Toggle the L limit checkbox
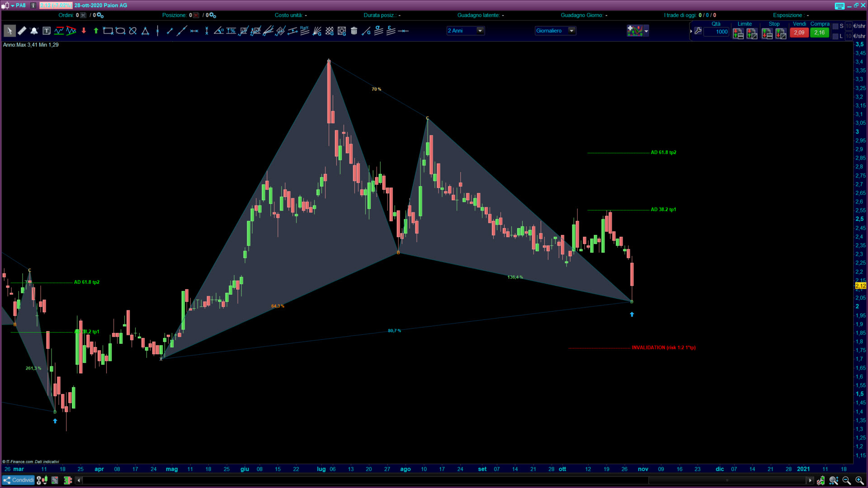Screen dimensions: 868x488 coord(835,36)
